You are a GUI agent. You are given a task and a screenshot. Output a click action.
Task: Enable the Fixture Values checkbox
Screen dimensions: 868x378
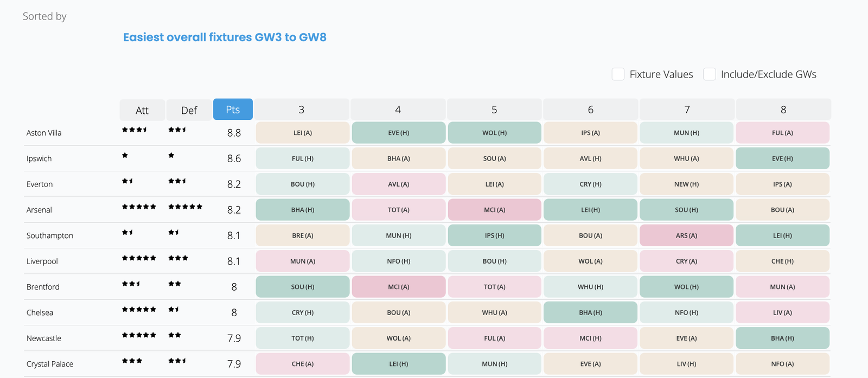[618, 74]
